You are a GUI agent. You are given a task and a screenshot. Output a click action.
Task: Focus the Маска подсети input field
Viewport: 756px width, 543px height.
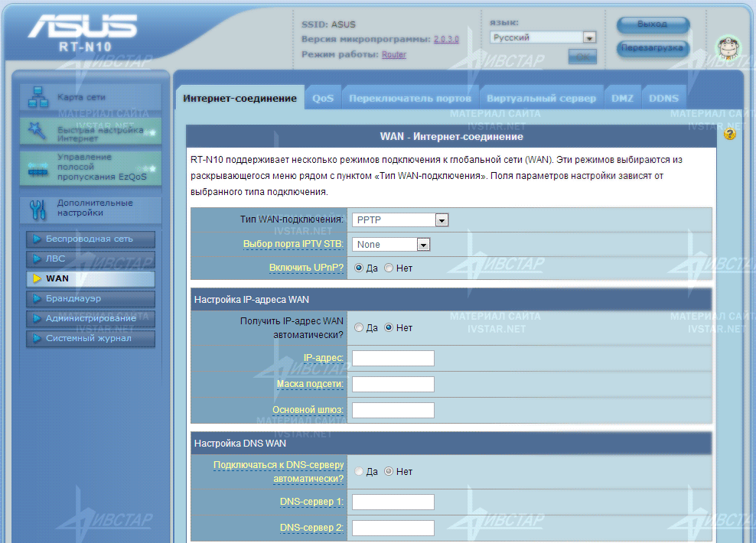393,384
